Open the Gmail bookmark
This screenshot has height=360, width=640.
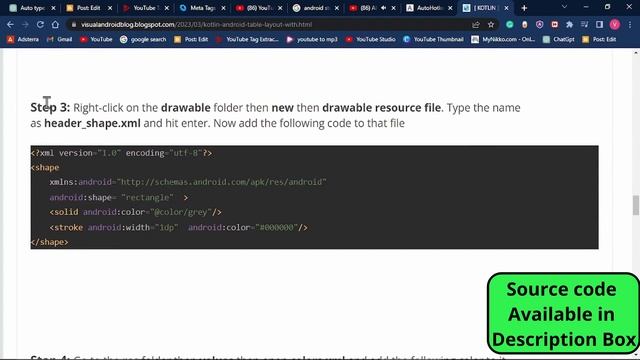click(x=60, y=39)
